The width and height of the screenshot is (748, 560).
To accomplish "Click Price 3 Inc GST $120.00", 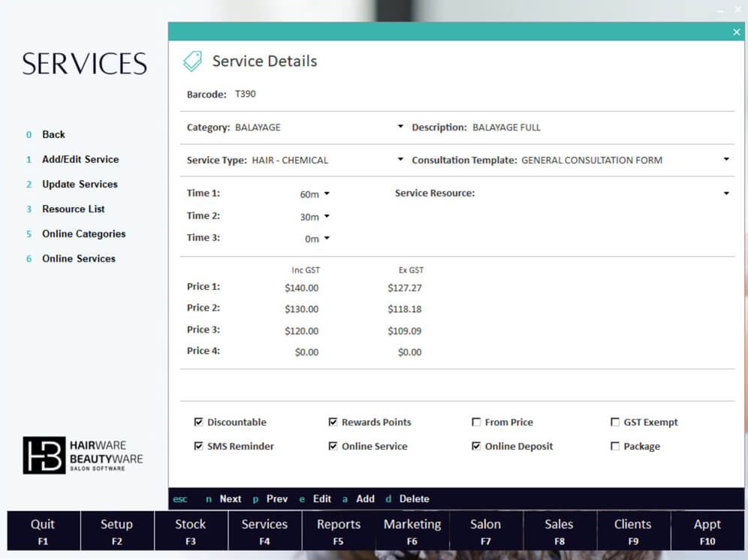I will [301, 330].
